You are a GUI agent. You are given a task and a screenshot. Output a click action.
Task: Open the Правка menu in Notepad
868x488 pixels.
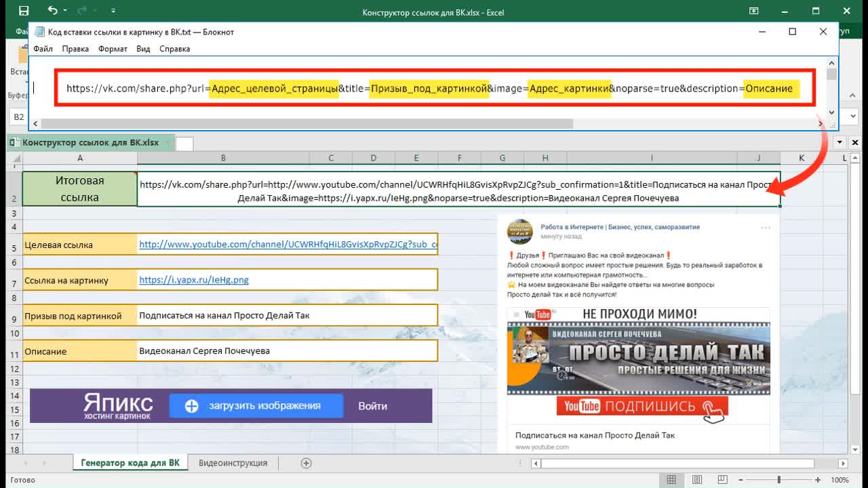click(75, 49)
